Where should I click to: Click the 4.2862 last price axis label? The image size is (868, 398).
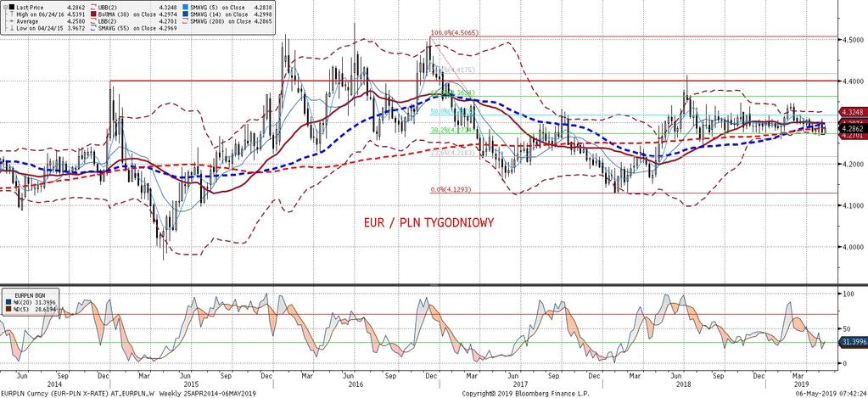tap(853, 128)
